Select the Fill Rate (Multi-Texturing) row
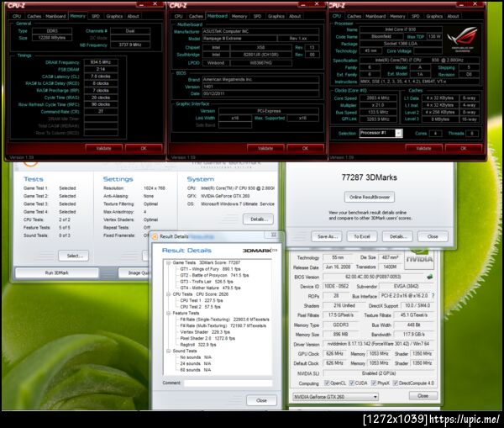This screenshot has width=504, height=428. (223, 326)
